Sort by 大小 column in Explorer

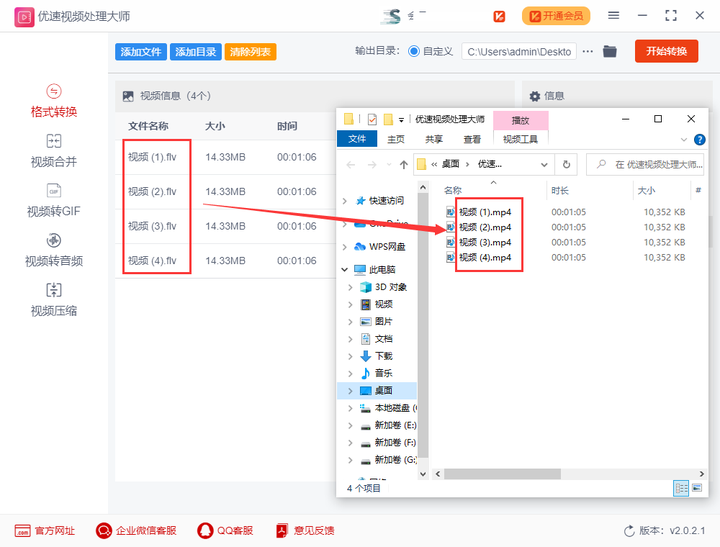click(x=646, y=190)
